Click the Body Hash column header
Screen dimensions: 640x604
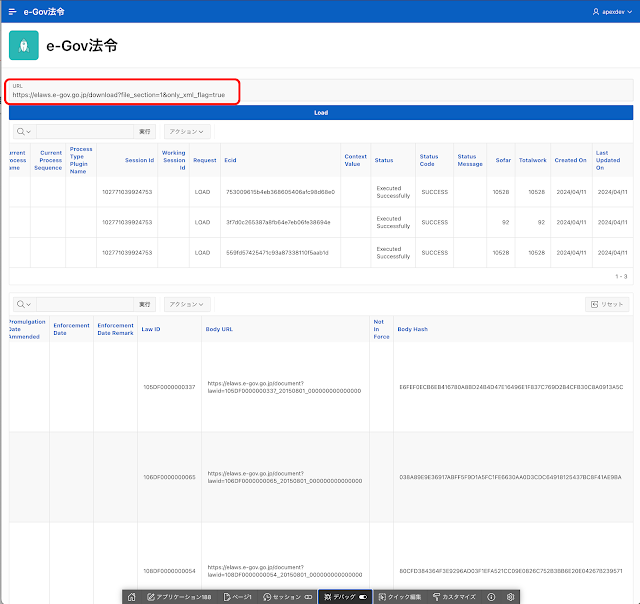click(x=412, y=329)
